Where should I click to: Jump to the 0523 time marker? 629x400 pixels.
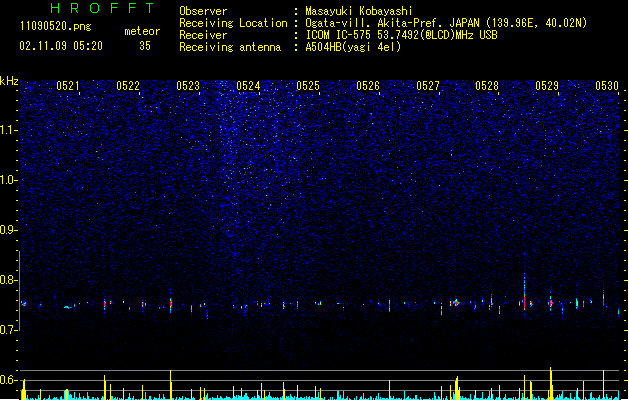click(x=188, y=86)
